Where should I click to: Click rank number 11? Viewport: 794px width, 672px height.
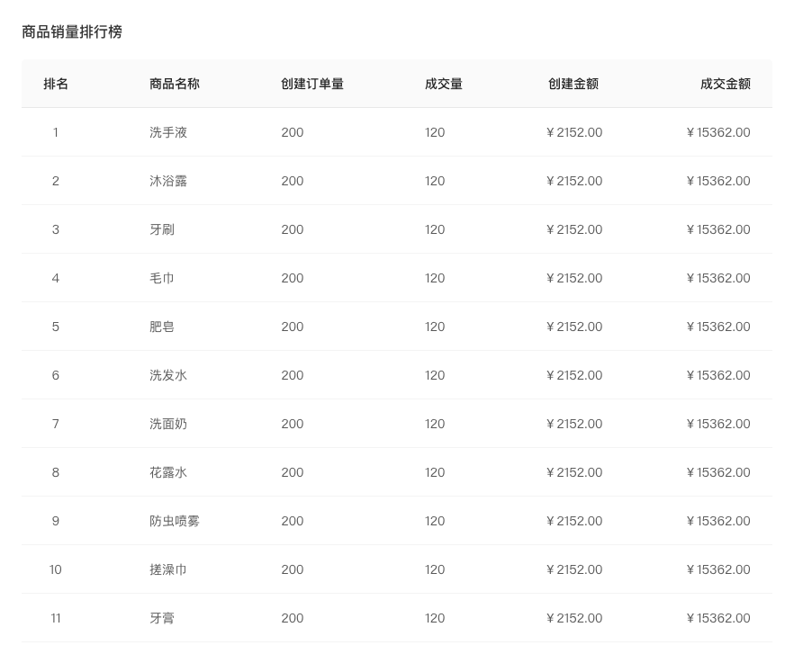pos(56,618)
